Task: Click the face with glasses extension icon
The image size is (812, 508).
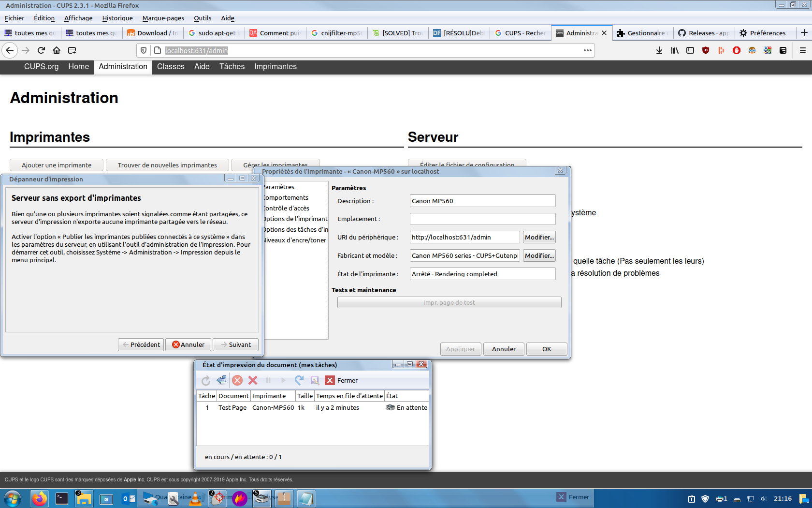Action: [x=752, y=50]
